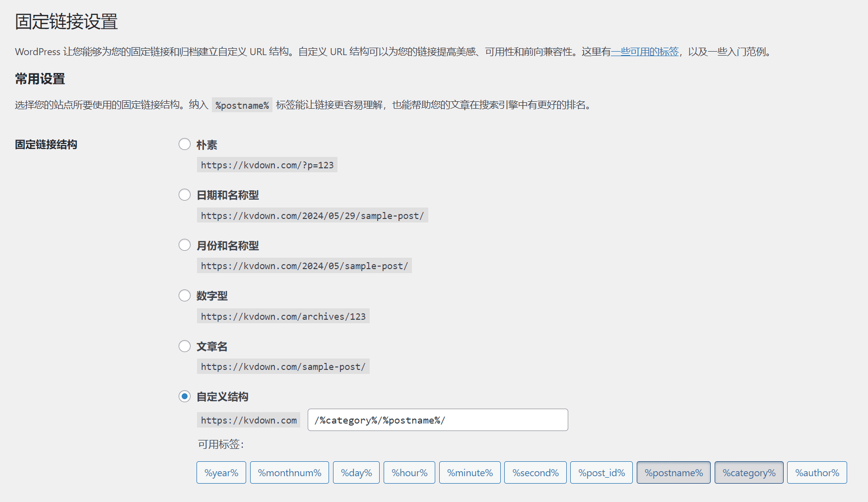
Task: Insert the %post_id% tag
Action: (x=601, y=472)
